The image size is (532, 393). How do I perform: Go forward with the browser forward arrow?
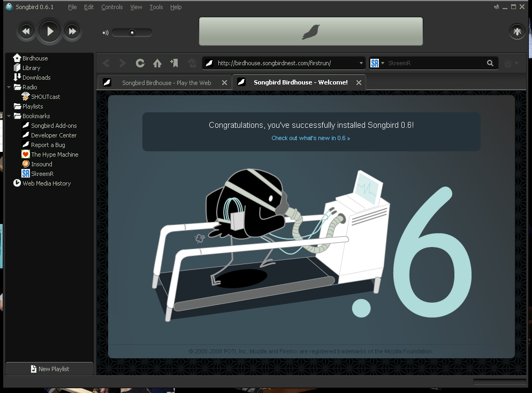[123, 63]
